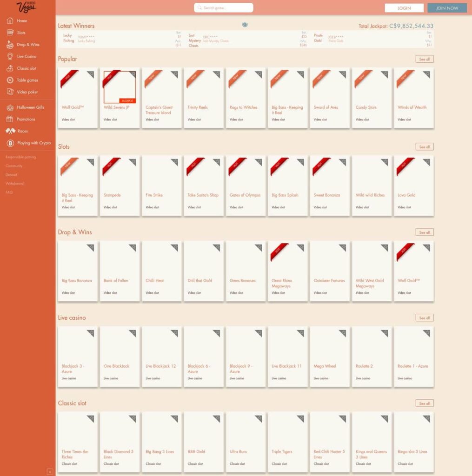This screenshot has height=476, width=472.
Task: Select the Drop & Wins sidebar icon
Action: click(x=10, y=45)
